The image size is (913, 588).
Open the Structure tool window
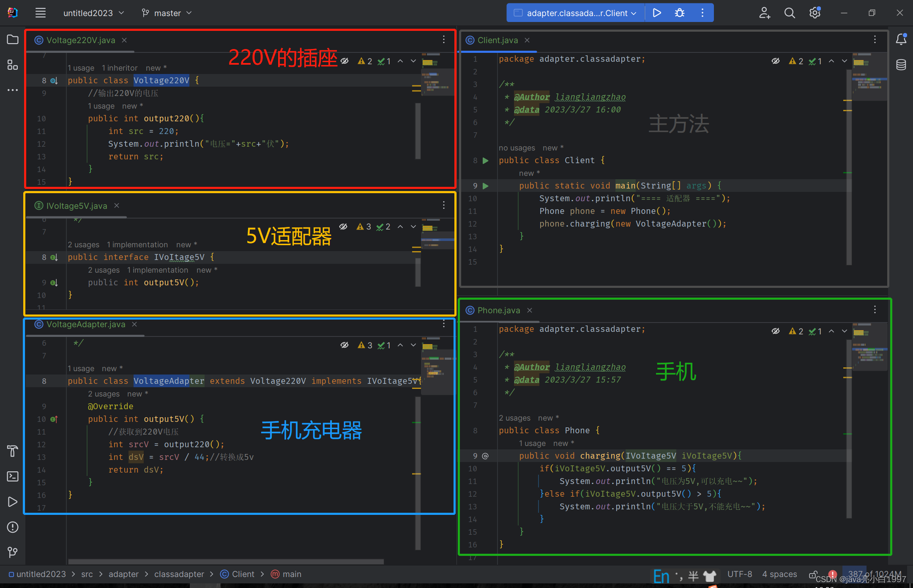coord(13,65)
